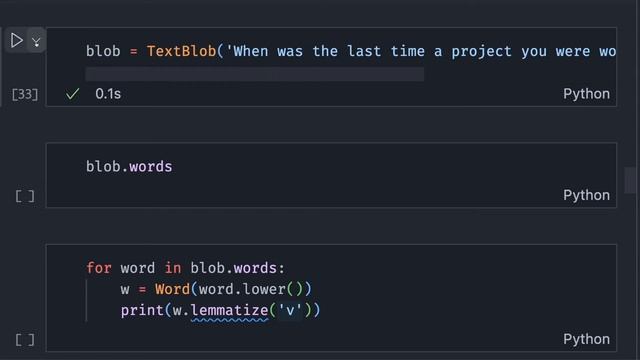Image resolution: width=640 pixels, height=360 pixels.
Task: Click the success checkmark next to 0.1s
Action: [72, 94]
